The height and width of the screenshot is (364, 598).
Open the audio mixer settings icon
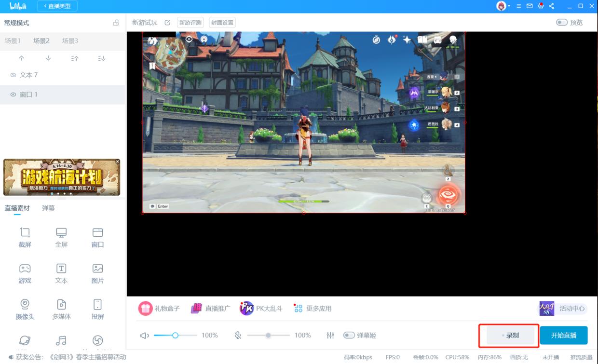(330, 335)
